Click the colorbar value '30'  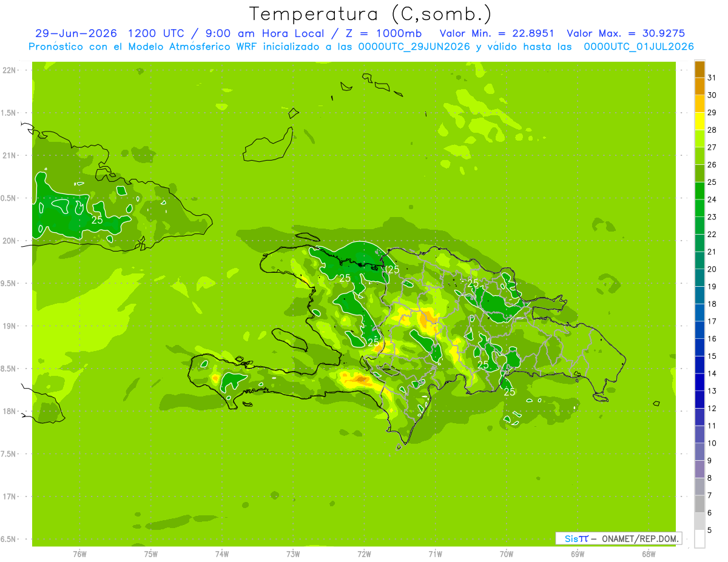pyautogui.click(x=712, y=95)
